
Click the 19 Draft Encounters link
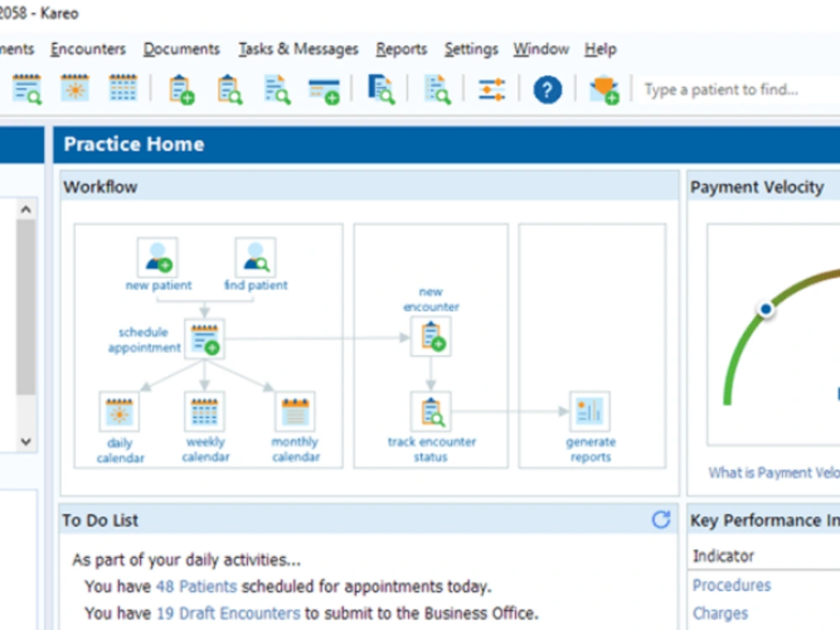(228, 613)
